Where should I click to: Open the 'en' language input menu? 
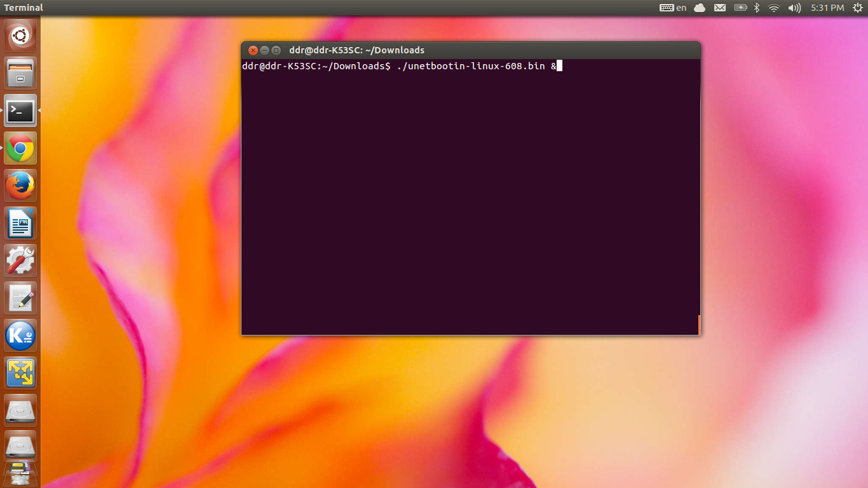681,8
